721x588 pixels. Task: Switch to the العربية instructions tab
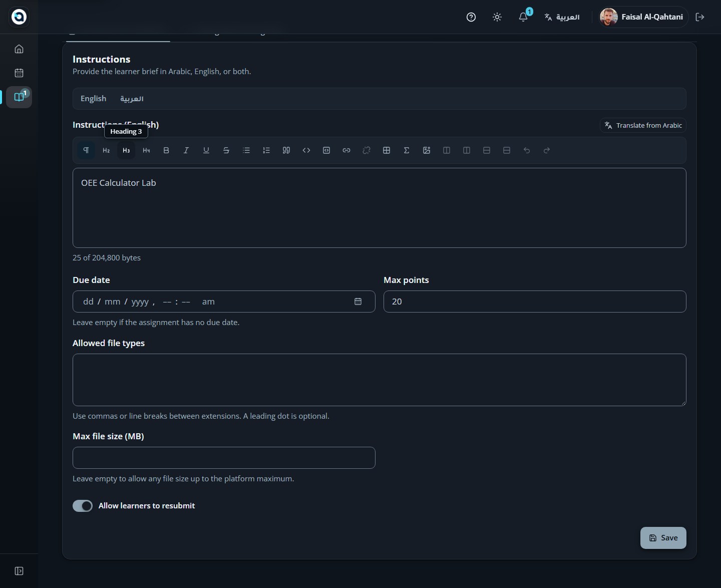click(132, 99)
